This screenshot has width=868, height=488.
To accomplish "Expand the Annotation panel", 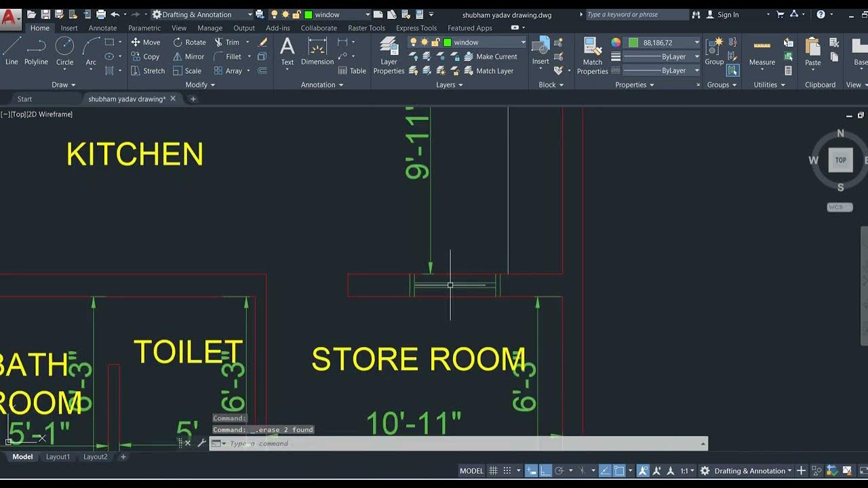I will (x=322, y=85).
